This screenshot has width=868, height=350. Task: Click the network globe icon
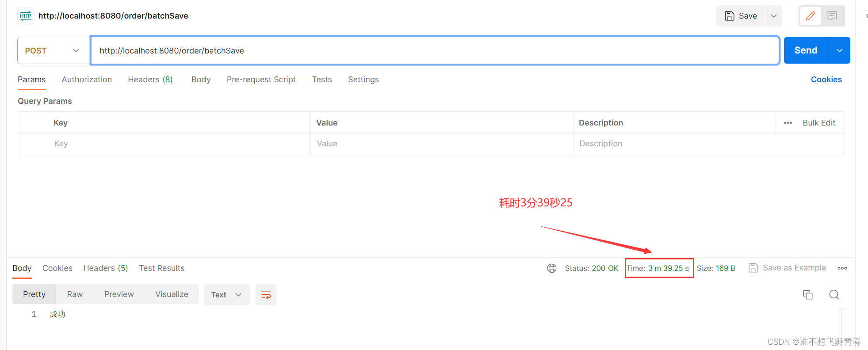(552, 268)
